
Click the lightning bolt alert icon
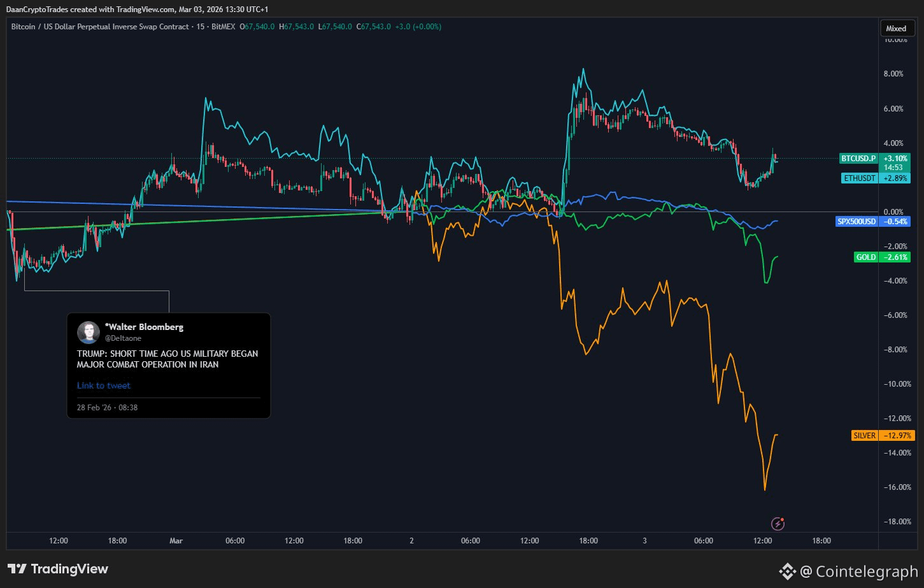click(x=778, y=524)
